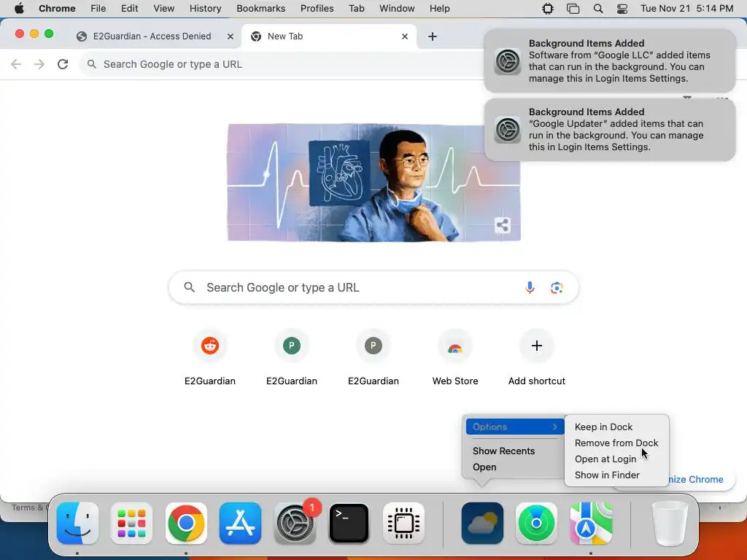Open the green P E2Guardian shortcut
The image size is (747, 560).
(292, 346)
